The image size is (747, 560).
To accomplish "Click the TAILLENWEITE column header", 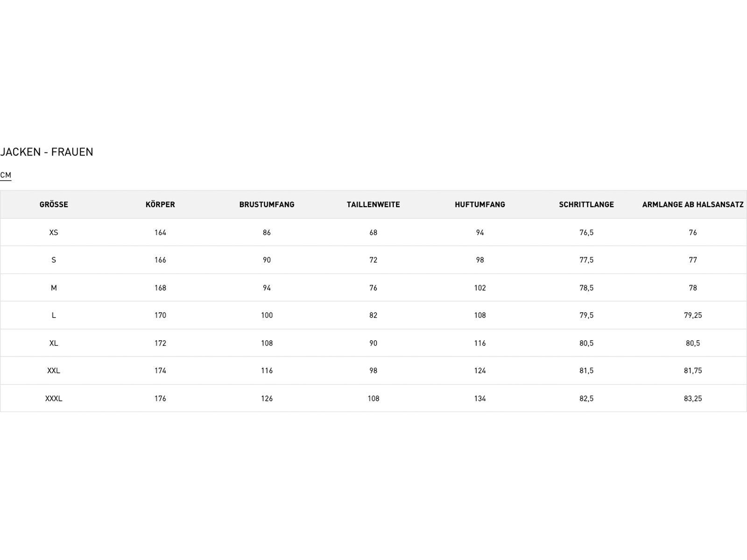I will (373, 204).
